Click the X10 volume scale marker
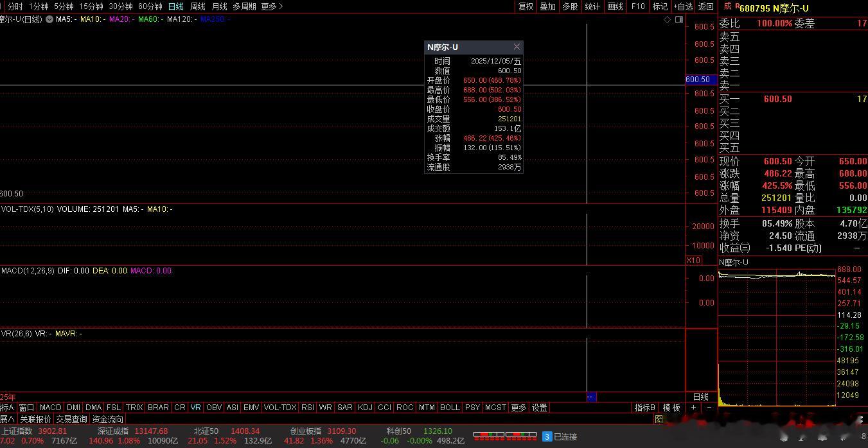The image size is (868, 448). pyautogui.click(x=693, y=261)
